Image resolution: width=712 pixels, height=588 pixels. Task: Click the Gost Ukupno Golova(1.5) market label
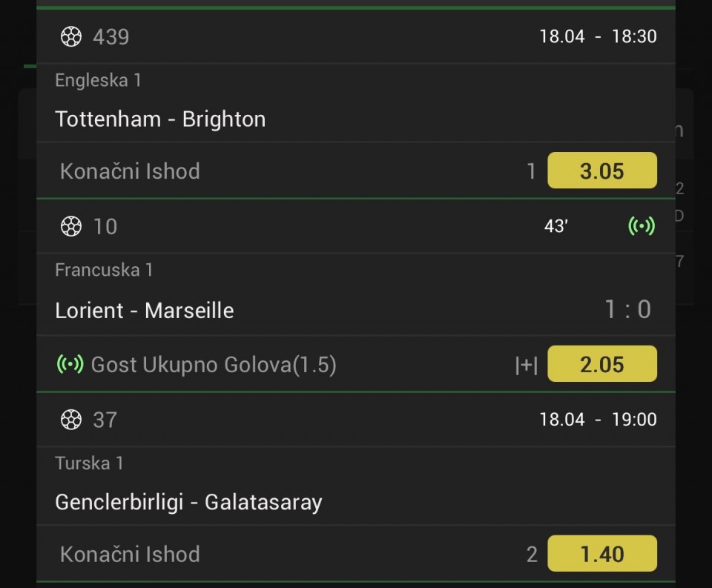[214, 365]
